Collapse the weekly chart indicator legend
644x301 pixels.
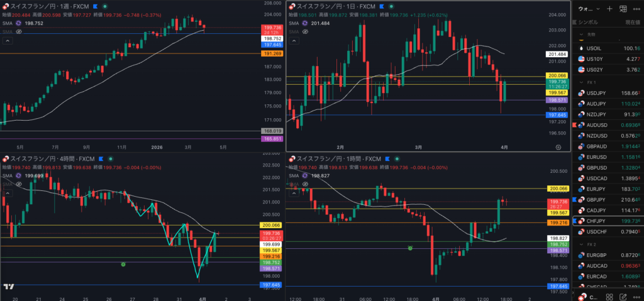(x=8, y=40)
